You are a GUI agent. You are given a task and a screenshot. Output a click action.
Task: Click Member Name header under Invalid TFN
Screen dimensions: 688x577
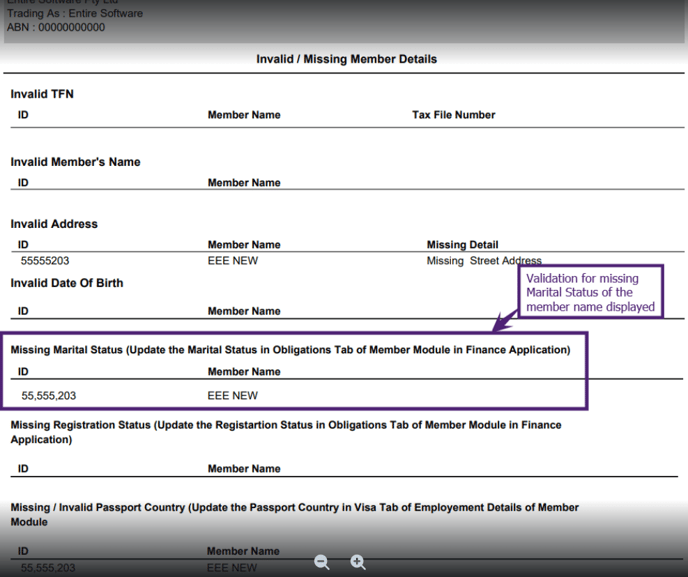(x=244, y=115)
